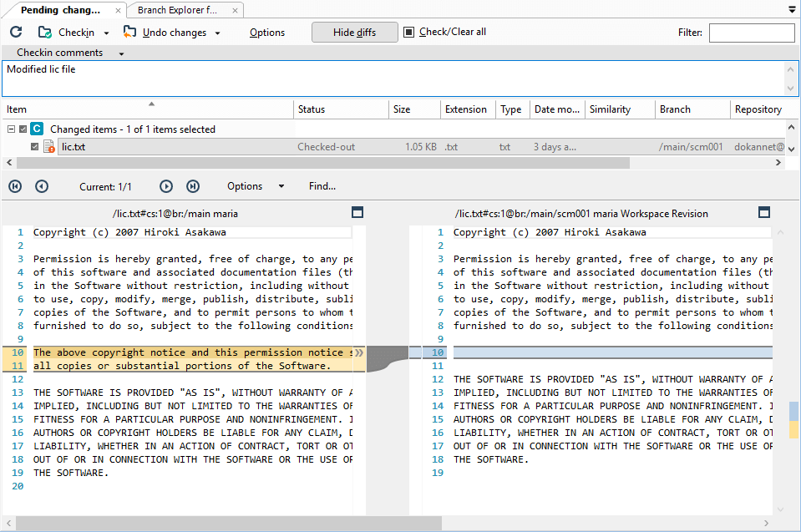
Task: Close the Branch Explorer tab
Action: point(235,10)
